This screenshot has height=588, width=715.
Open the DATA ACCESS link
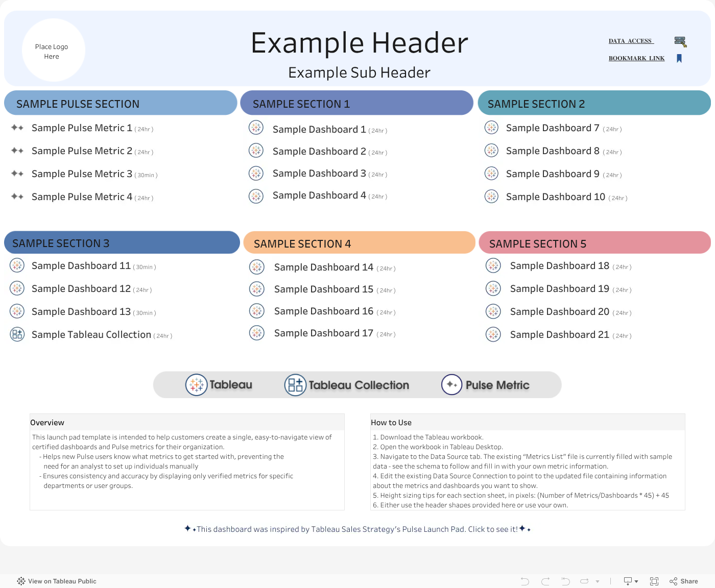coord(631,41)
